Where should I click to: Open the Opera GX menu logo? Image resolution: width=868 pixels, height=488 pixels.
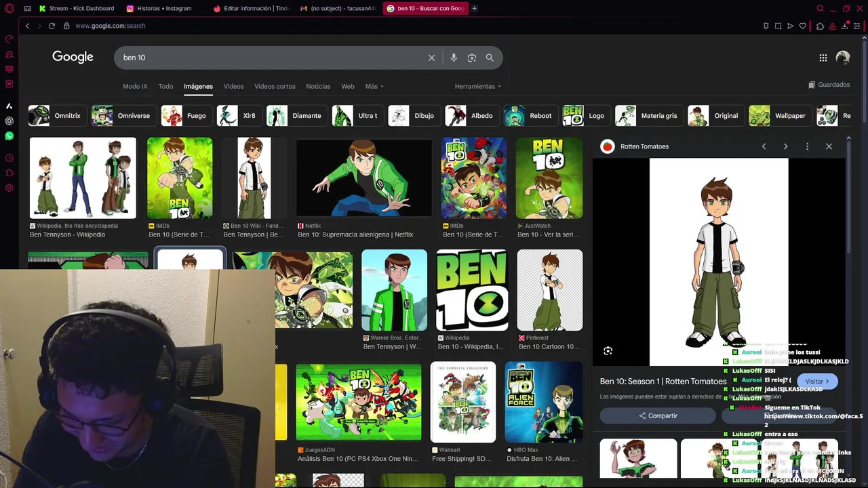9,9
